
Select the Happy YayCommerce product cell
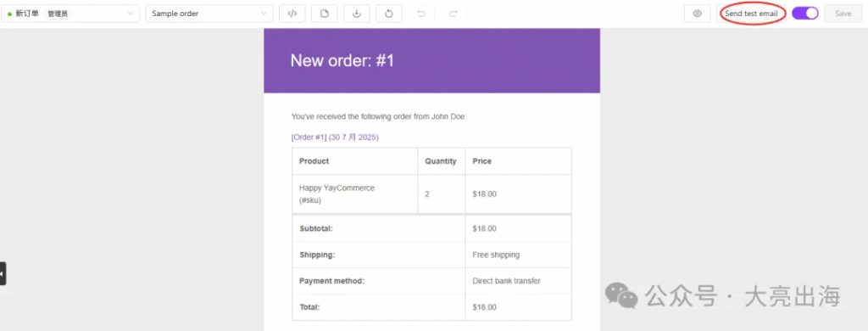pos(355,194)
